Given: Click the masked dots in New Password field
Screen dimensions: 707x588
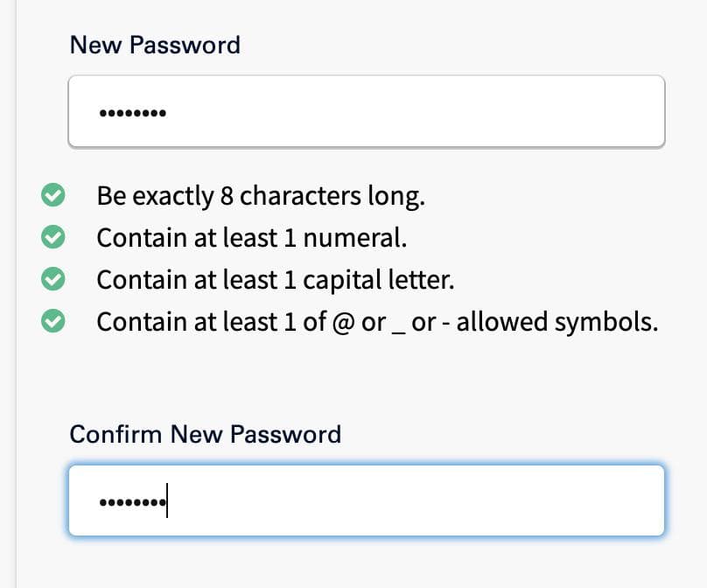Looking at the screenshot, I should [x=132, y=114].
